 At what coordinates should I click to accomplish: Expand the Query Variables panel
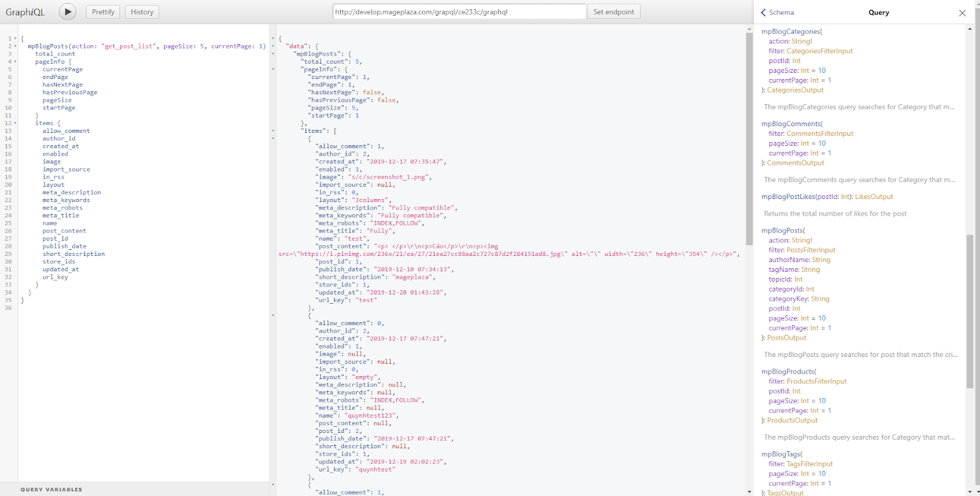coord(51,489)
